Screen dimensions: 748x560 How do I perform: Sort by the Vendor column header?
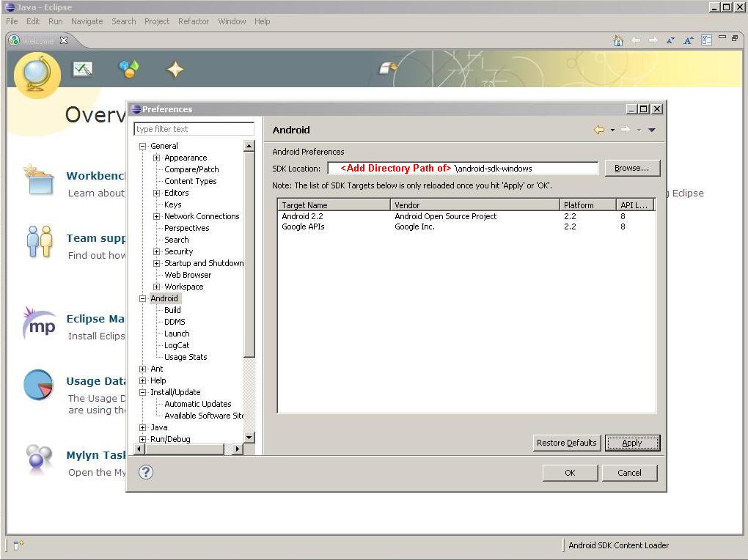tap(475, 205)
